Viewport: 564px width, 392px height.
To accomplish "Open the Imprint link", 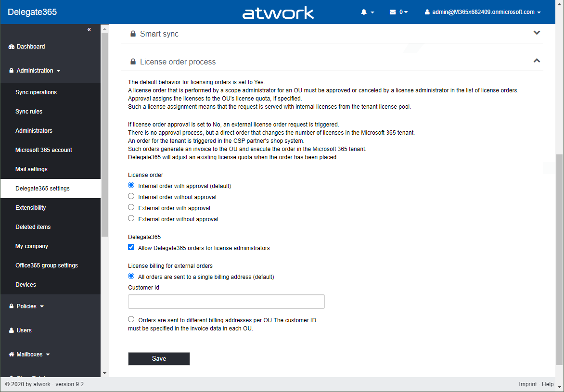I will pos(528,384).
